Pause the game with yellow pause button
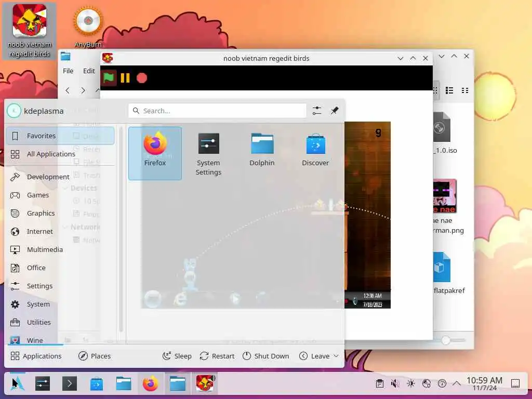Image resolution: width=532 pixels, height=399 pixels. point(125,78)
